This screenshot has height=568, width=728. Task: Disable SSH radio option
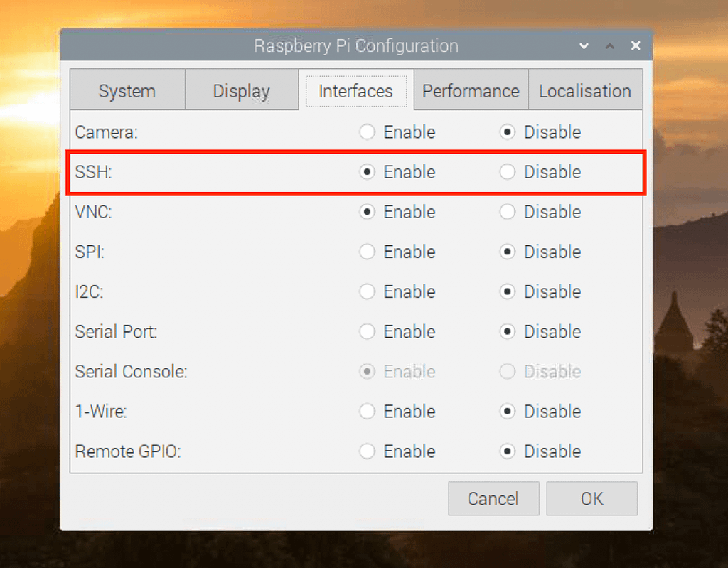coord(507,172)
